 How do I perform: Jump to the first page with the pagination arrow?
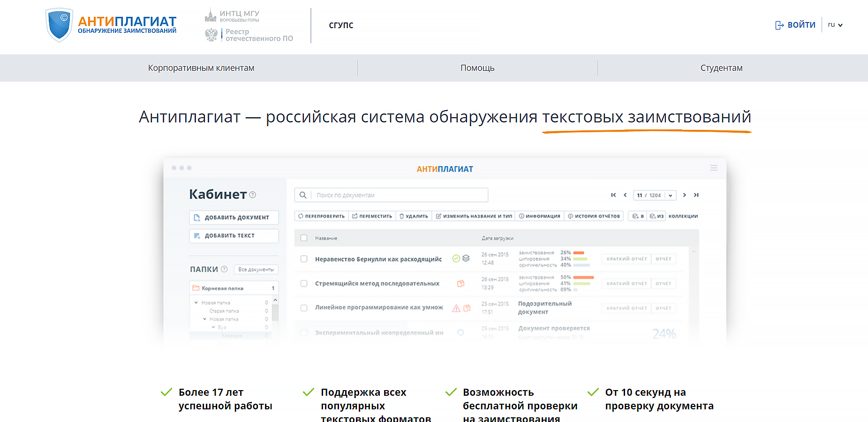pyautogui.click(x=613, y=195)
